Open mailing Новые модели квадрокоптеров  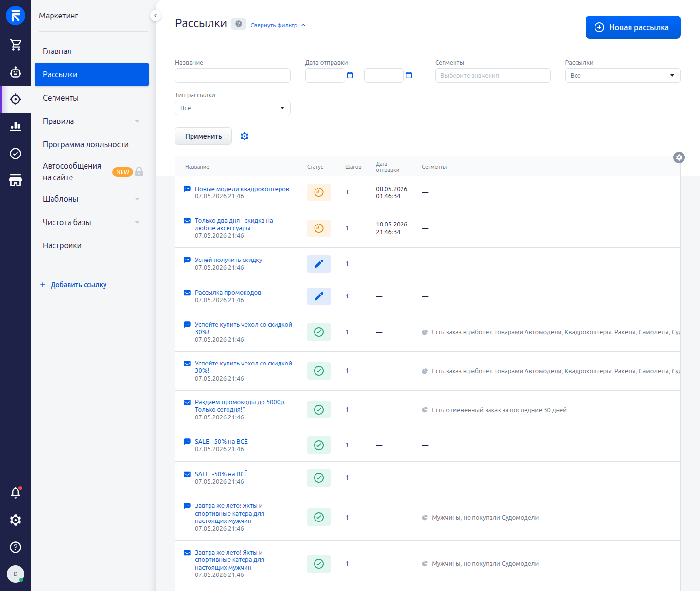coord(242,189)
